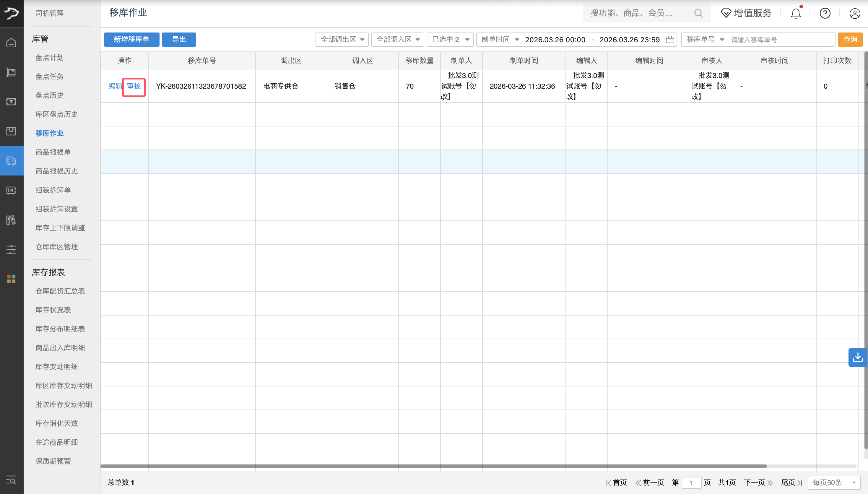Click the help question mark icon
The image size is (868, 494).
pos(825,13)
